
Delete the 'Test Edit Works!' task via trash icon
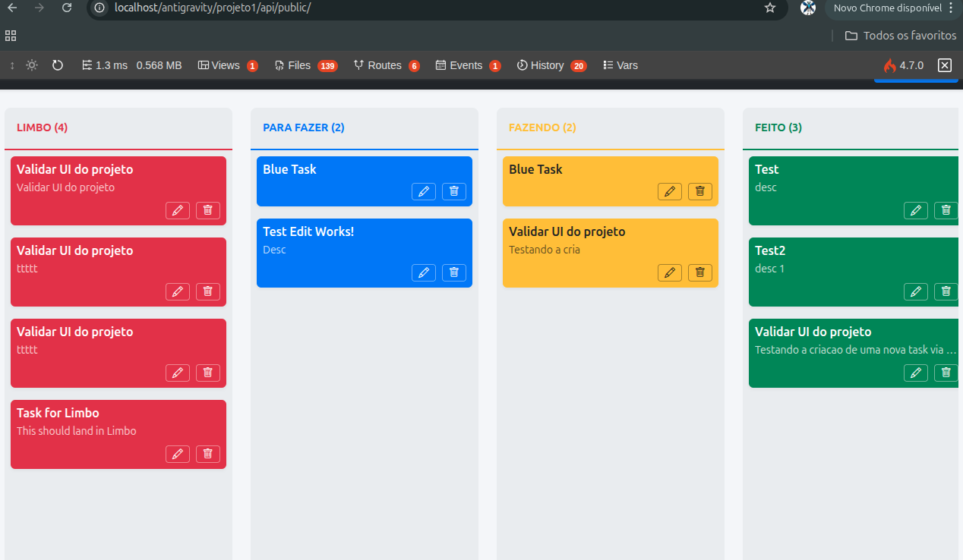454,272
